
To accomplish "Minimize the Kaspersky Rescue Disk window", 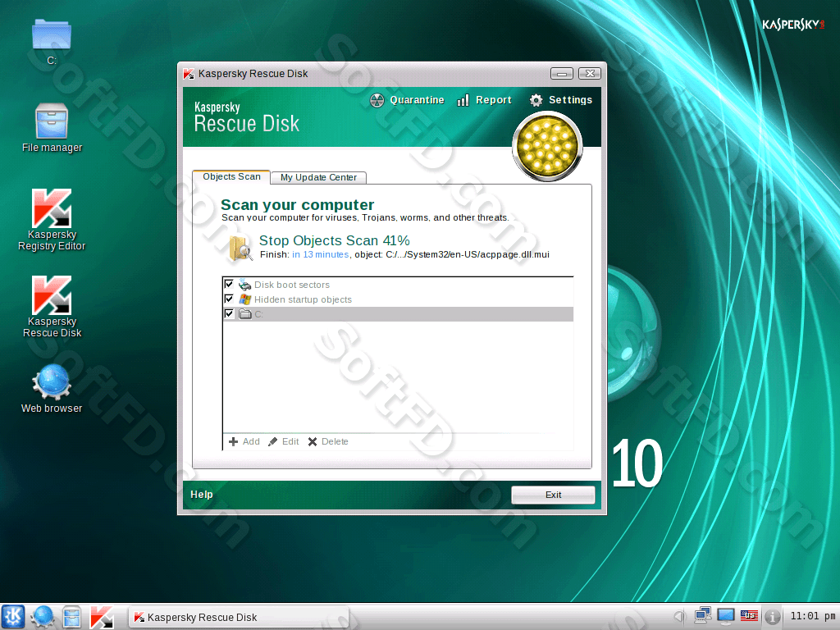I will pyautogui.click(x=561, y=73).
